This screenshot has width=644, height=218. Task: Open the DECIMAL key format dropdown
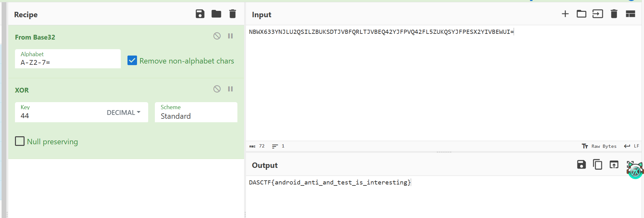pos(124,112)
